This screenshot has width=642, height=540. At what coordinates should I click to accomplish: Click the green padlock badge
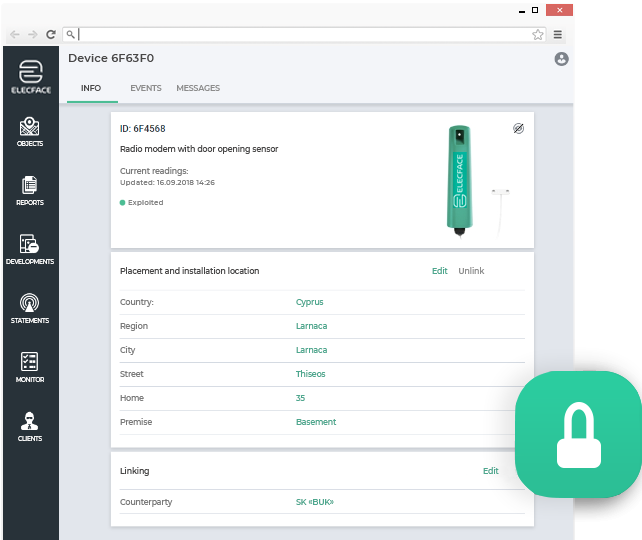(578, 434)
